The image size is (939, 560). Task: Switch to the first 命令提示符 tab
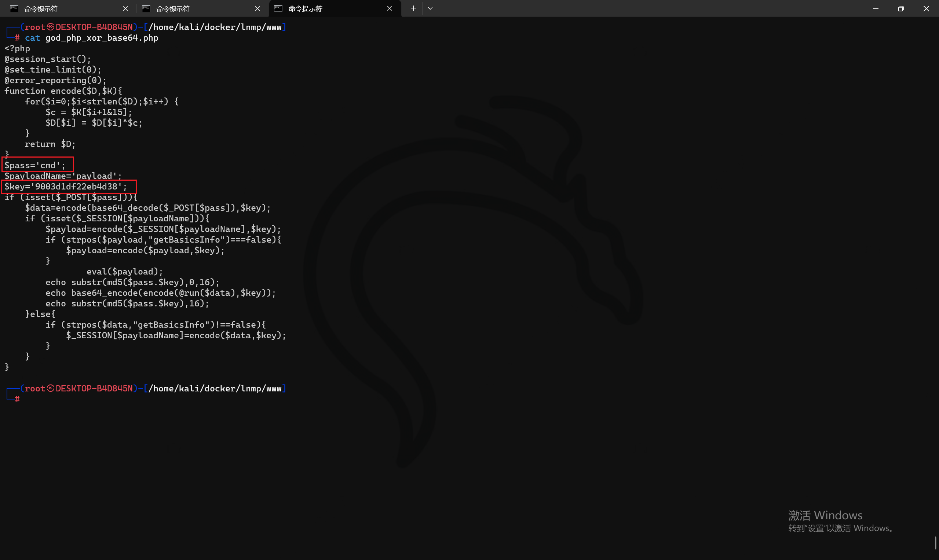point(41,9)
